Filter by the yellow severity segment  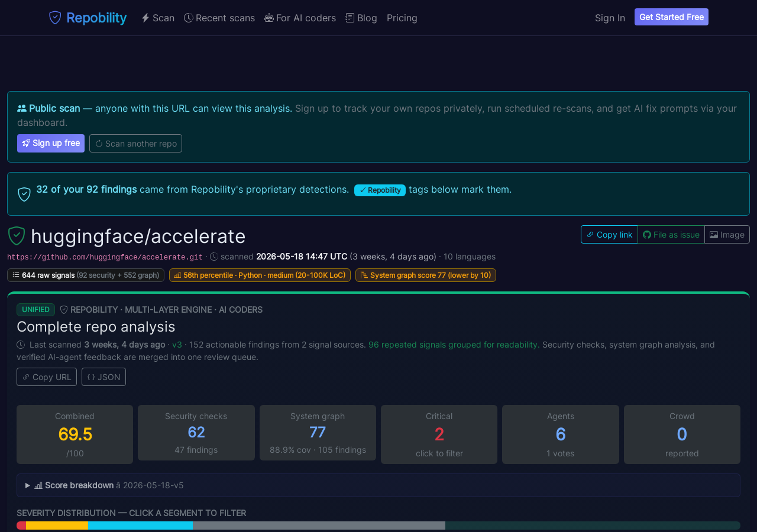coord(57,525)
